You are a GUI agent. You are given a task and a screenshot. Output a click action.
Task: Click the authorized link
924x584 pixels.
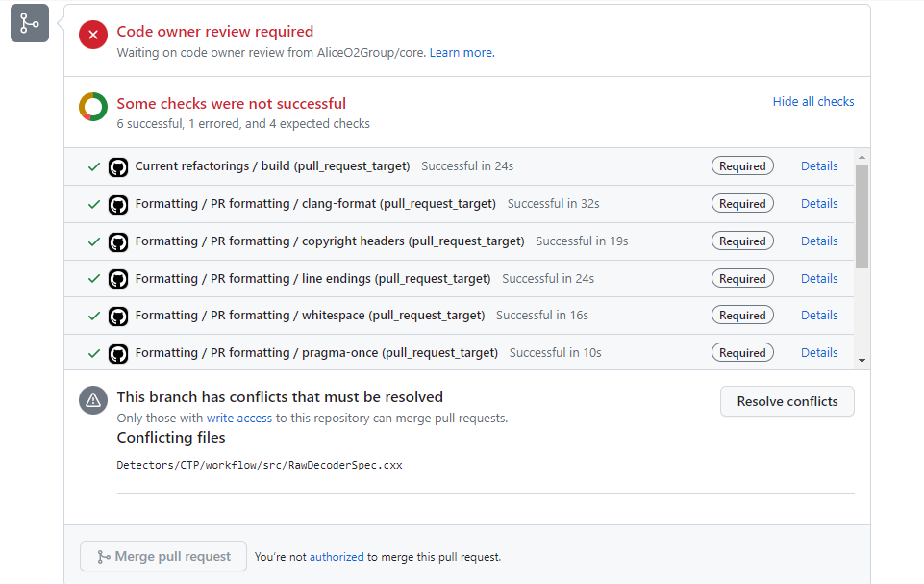coord(337,557)
